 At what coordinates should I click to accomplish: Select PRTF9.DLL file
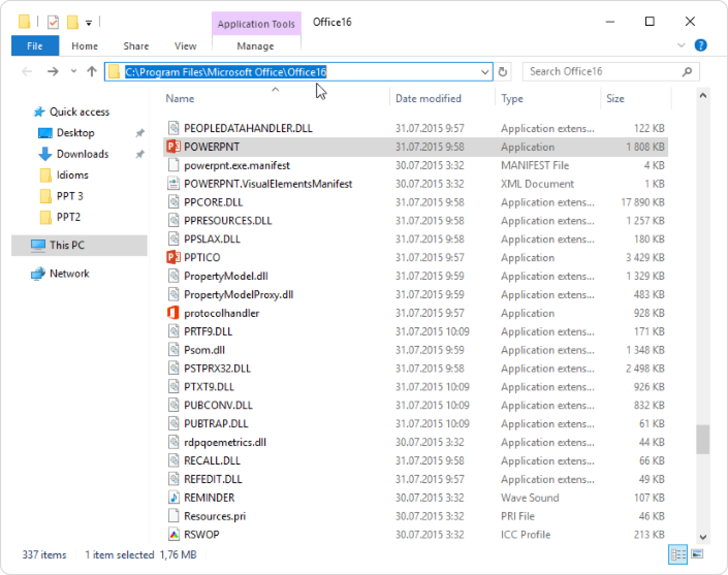tap(416, 331)
